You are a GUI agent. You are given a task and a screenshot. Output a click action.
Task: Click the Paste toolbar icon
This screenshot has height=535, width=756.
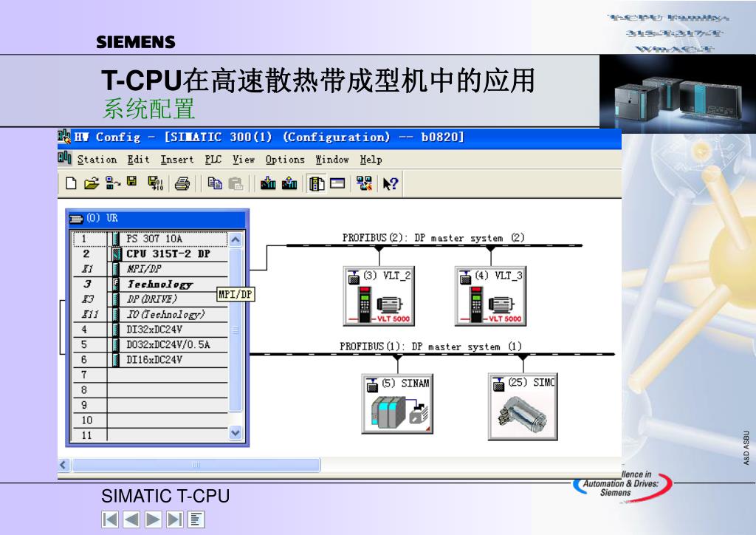pyautogui.click(x=236, y=183)
